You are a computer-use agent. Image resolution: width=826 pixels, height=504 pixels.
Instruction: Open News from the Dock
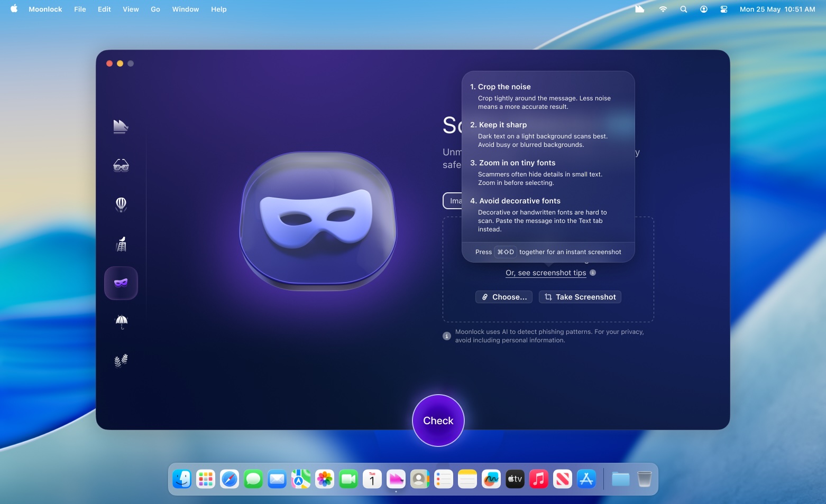(x=563, y=479)
